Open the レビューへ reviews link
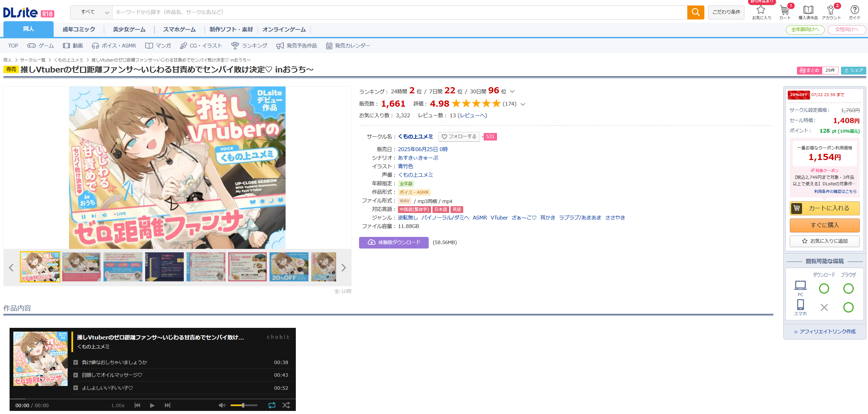868x414 pixels. coord(472,116)
